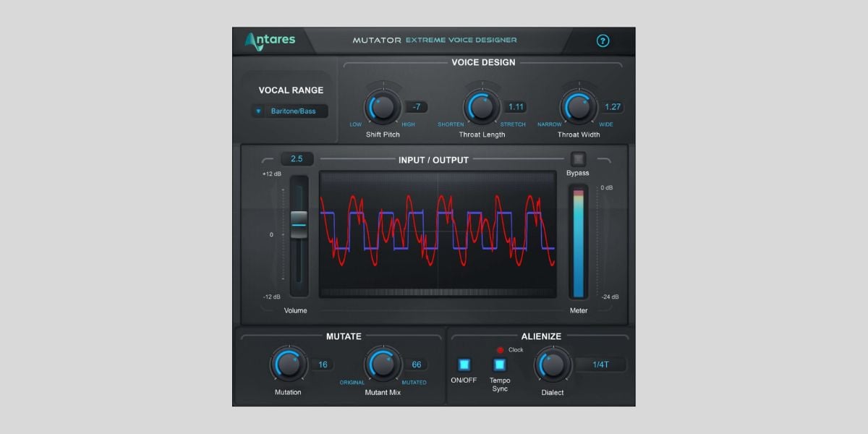Click the MUTATED label under Mutant Mix
The width and height of the screenshot is (868, 434).
click(x=414, y=383)
